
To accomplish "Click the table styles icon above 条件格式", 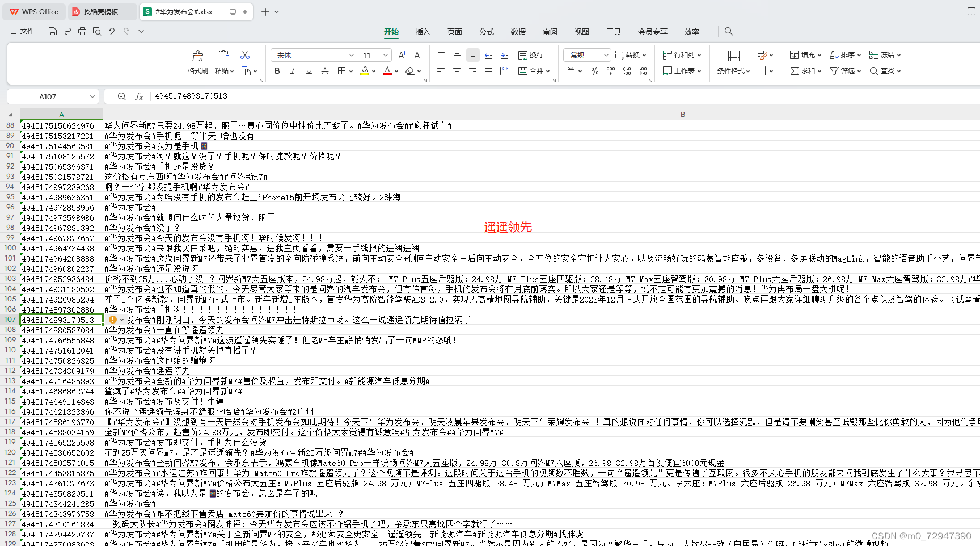I will click(733, 56).
